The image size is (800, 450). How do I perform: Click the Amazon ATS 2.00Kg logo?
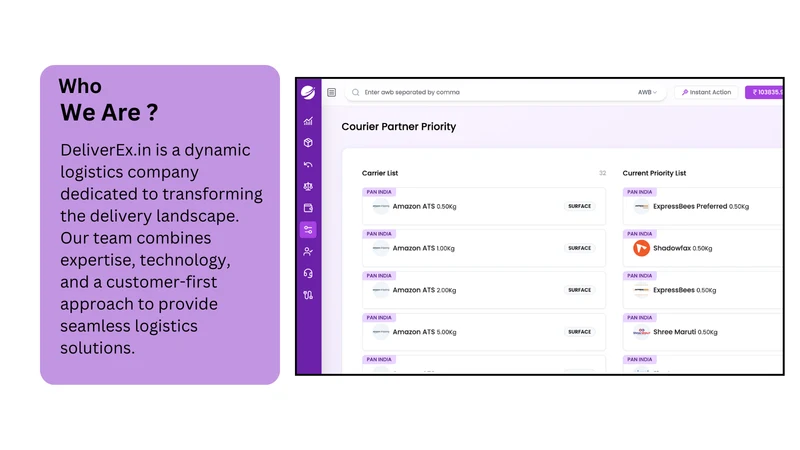coord(381,290)
